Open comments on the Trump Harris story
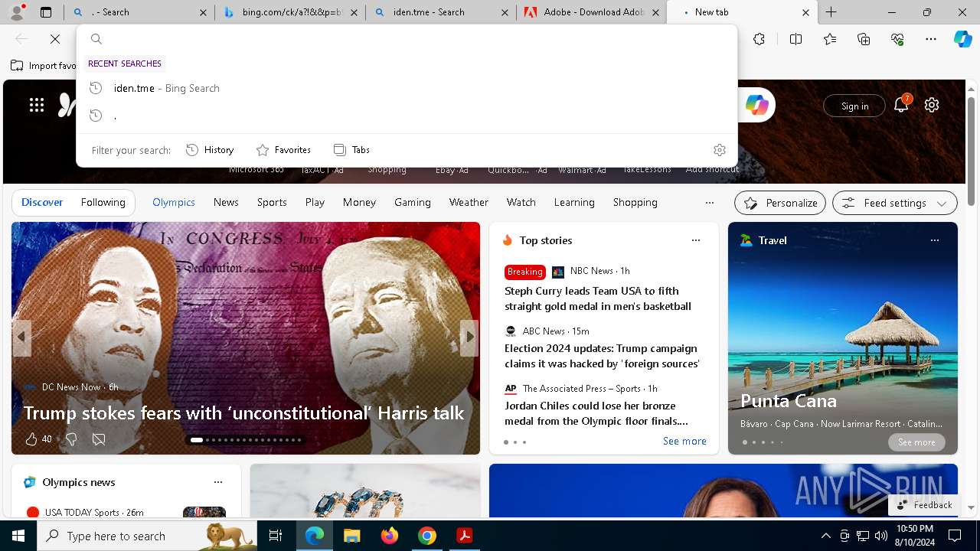Screen dimensions: 980x551 coord(99,439)
